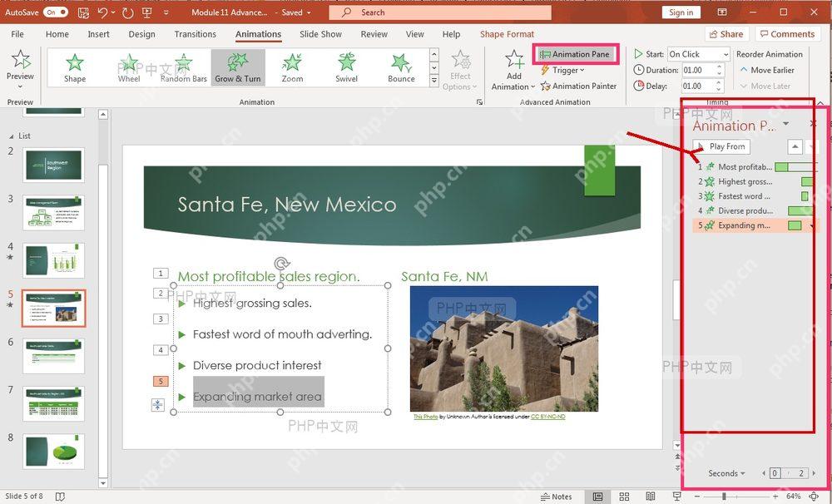Open the Trigger dropdown
Image resolution: width=832 pixels, height=504 pixels.
click(x=562, y=70)
